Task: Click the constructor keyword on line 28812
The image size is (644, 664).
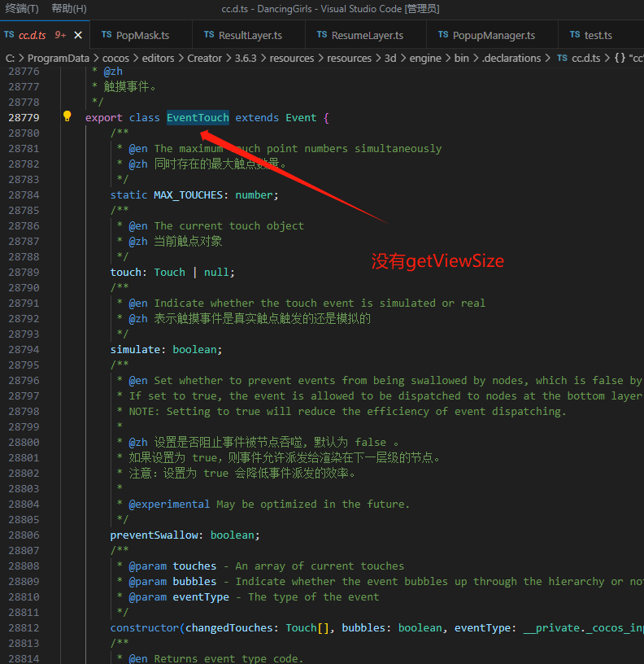Action: pos(144,627)
